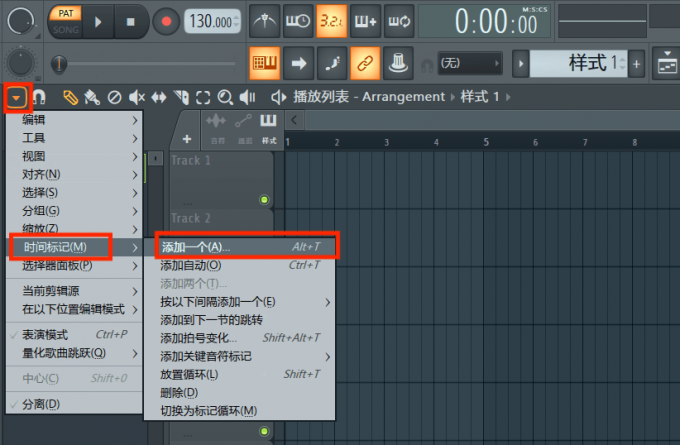Toggle the auto-scroll arrow icon
This screenshot has height=445, width=680.
(298, 63)
